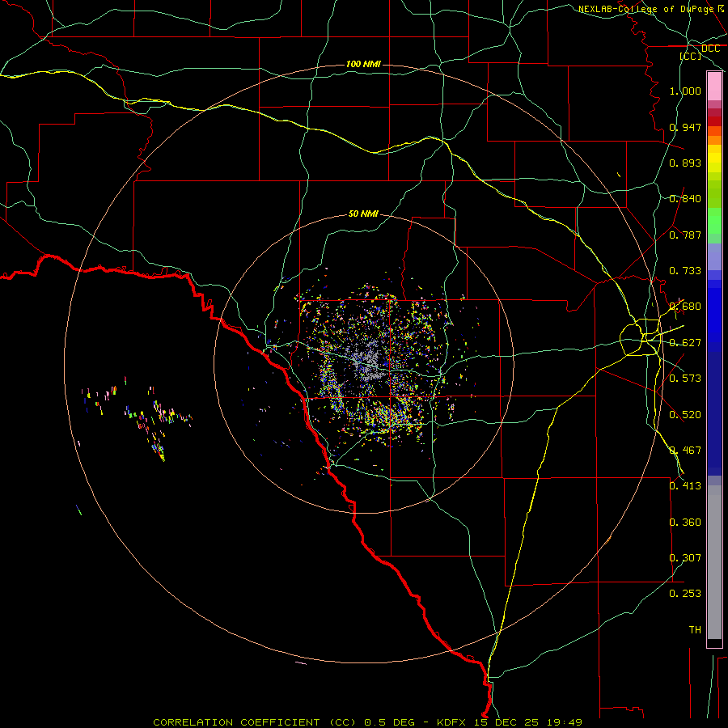The image size is (728, 728).
Task: Click the 0.627 color scale value
Action: [x=685, y=343]
